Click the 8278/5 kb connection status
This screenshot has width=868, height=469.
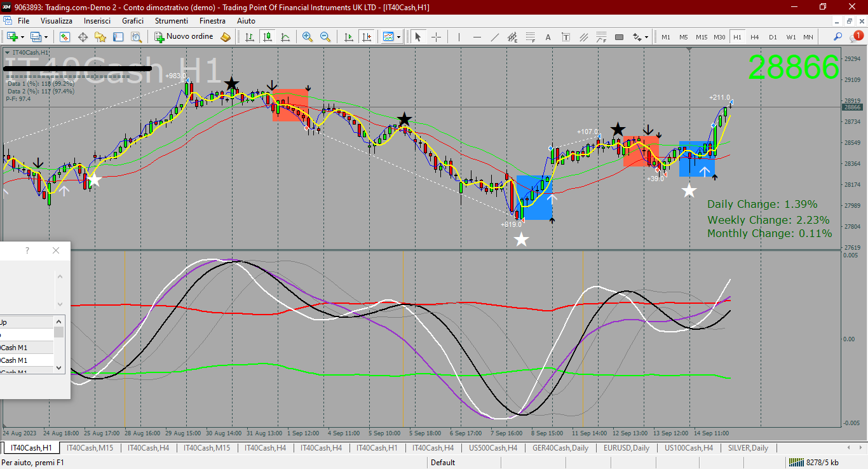(x=813, y=463)
